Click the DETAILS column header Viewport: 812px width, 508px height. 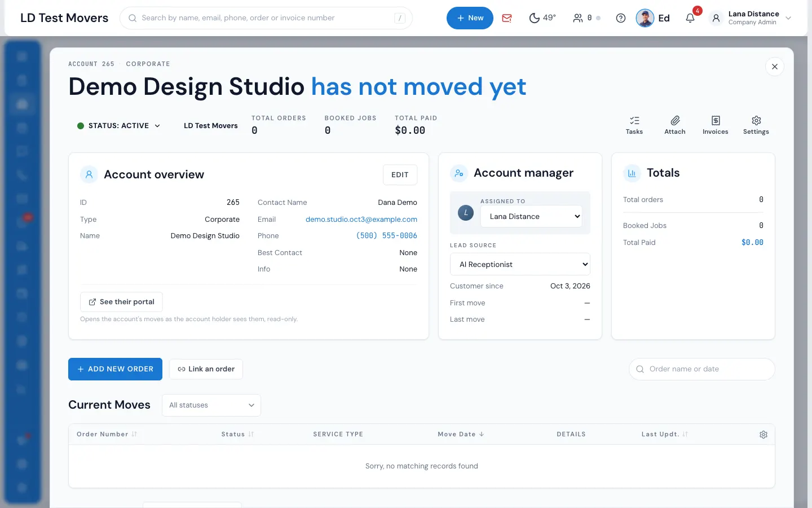pyautogui.click(x=571, y=434)
